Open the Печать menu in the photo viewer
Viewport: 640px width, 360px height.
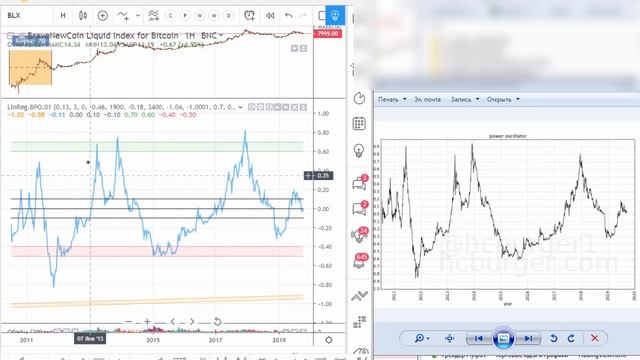coord(388,99)
